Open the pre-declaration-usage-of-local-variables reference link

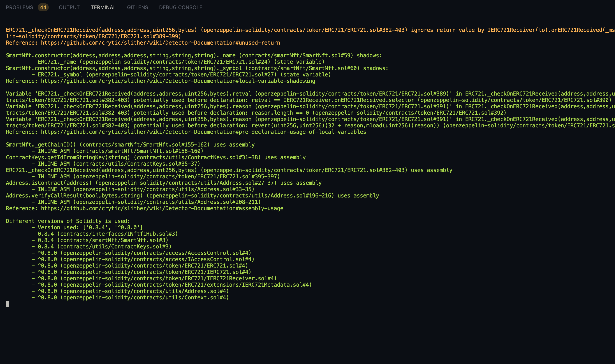point(204,132)
